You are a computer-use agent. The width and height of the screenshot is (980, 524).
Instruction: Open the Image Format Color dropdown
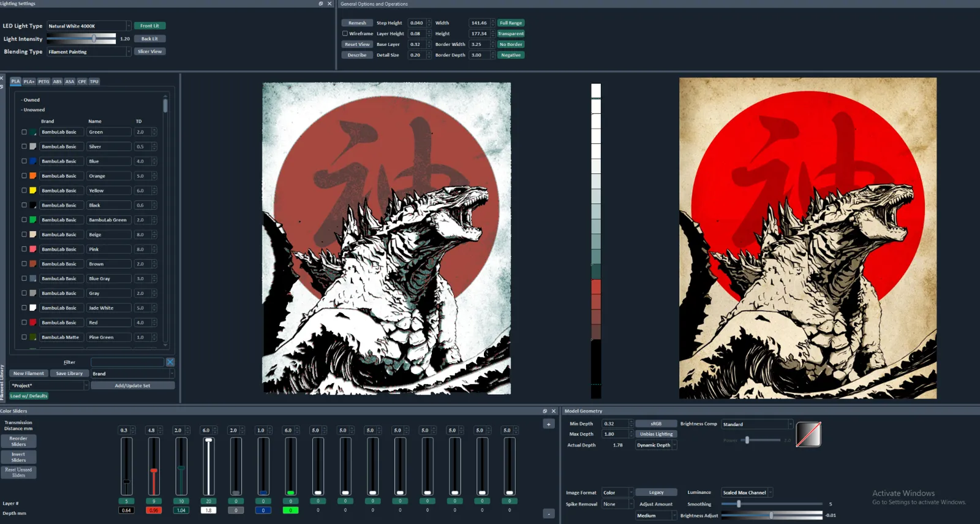(x=617, y=492)
